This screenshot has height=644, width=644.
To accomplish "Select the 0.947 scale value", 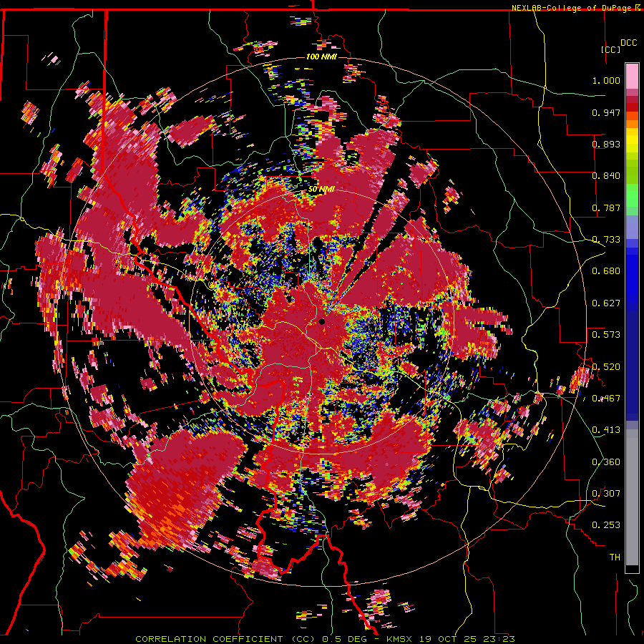I will coord(606,112).
